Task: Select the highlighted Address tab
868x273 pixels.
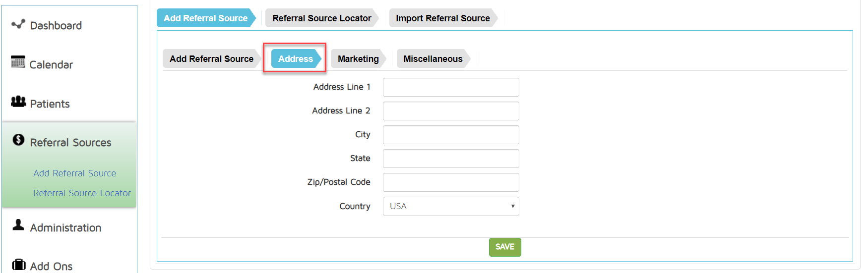Action: (x=295, y=59)
